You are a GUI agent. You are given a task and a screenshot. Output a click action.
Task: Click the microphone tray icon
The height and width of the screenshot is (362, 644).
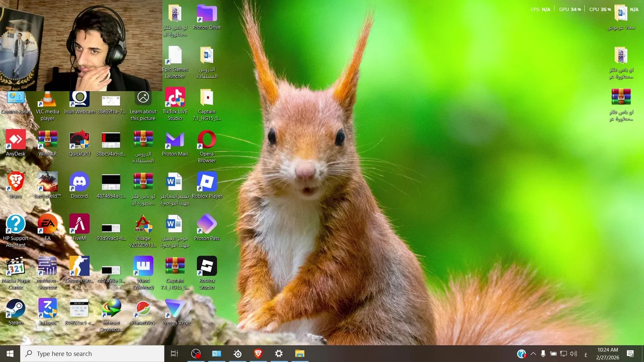pos(543,353)
